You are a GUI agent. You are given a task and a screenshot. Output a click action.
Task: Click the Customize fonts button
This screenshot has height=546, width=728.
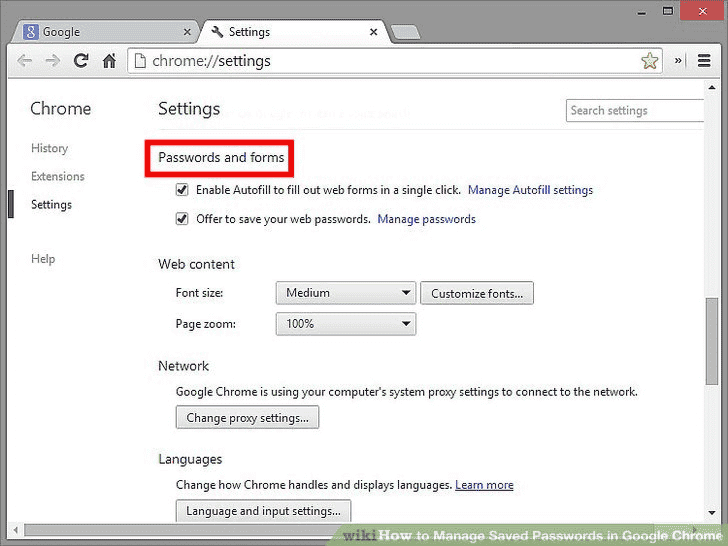pos(477,293)
